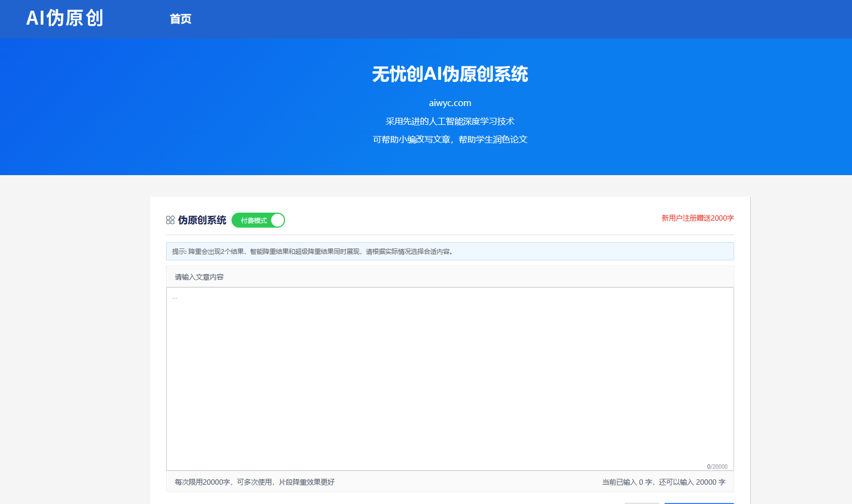
Task: Click the aiwyc.com text in the banner
Action: point(450,103)
